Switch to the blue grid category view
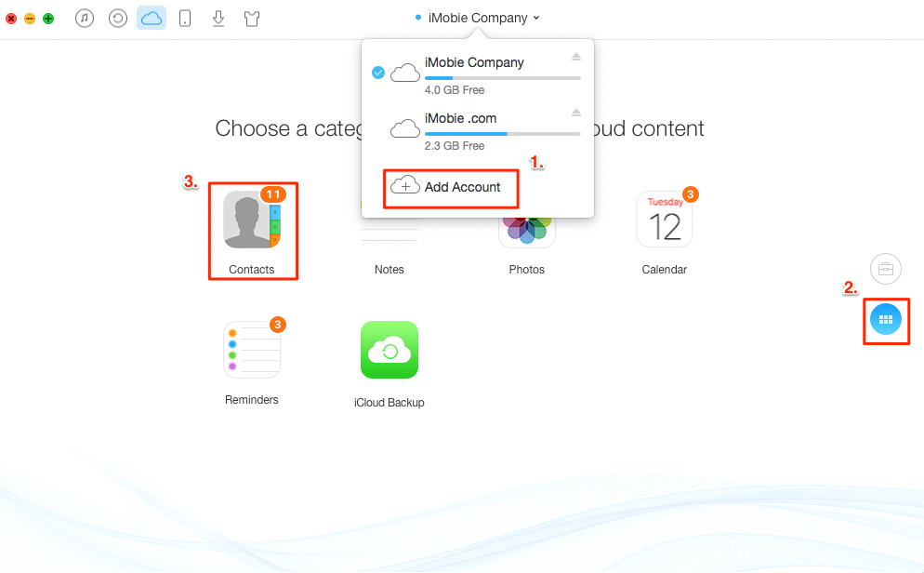Viewport: 924px width, 573px height. point(886,319)
